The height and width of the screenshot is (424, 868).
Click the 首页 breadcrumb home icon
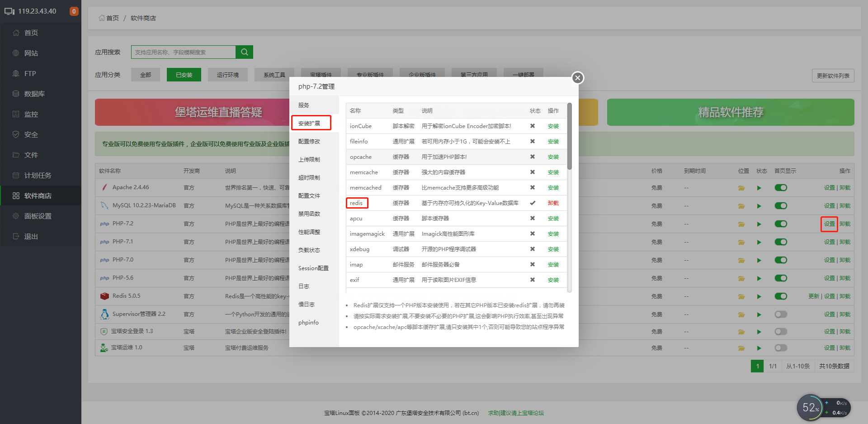[102, 18]
